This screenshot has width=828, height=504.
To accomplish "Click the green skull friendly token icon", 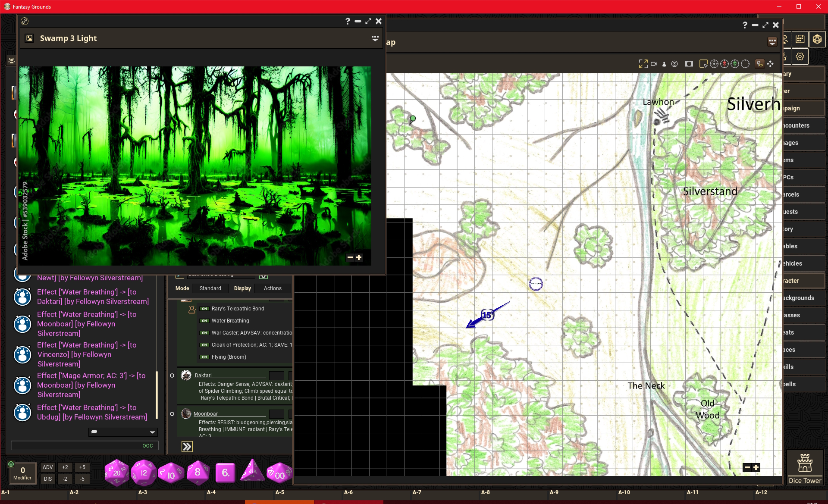I will tap(735, 64).
